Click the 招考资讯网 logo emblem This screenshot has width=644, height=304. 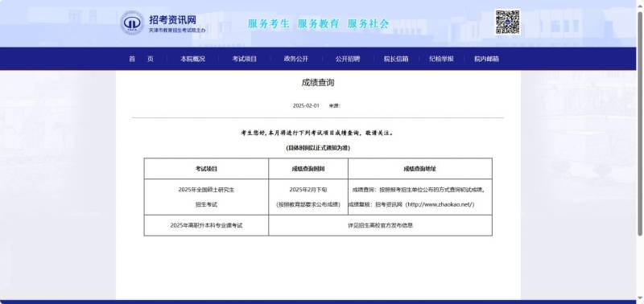click(132, 23)
